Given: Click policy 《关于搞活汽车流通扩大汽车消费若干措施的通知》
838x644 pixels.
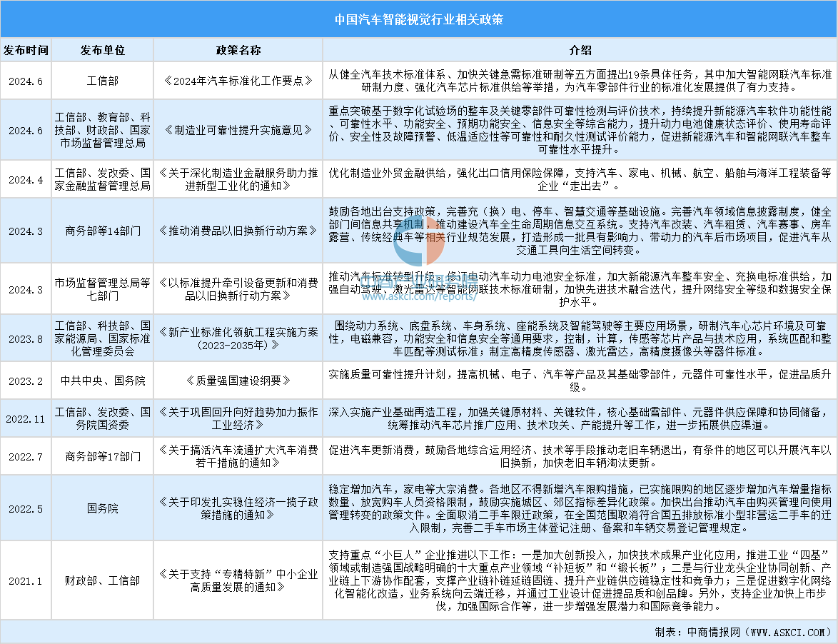Looking at the screenshot, I should click(238, 456).
